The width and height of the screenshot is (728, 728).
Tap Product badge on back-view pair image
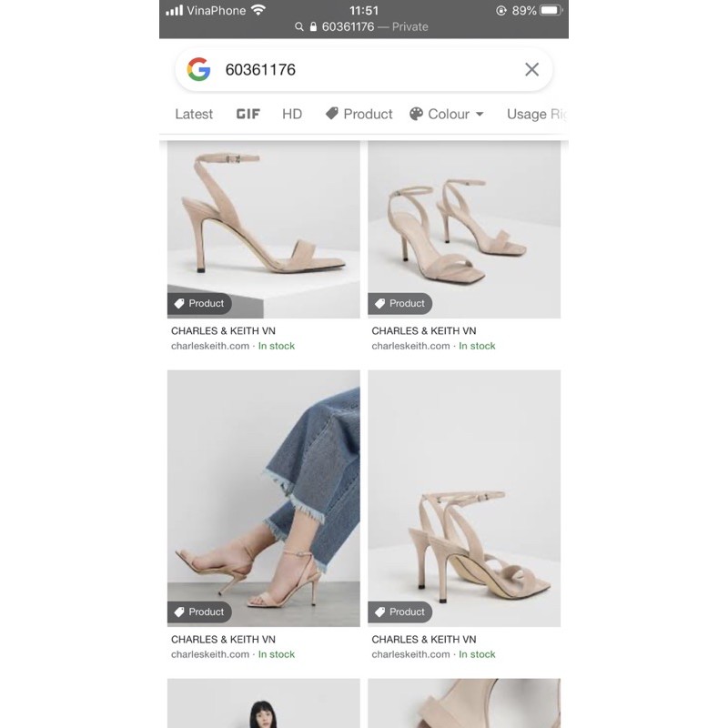(399, 612)
